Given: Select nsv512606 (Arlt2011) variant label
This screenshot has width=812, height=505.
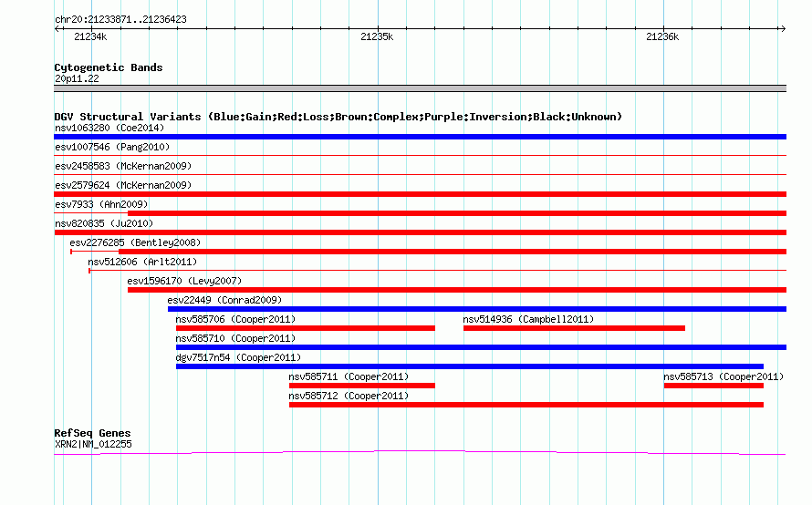Looking at the screenshot, I should 142,262.
